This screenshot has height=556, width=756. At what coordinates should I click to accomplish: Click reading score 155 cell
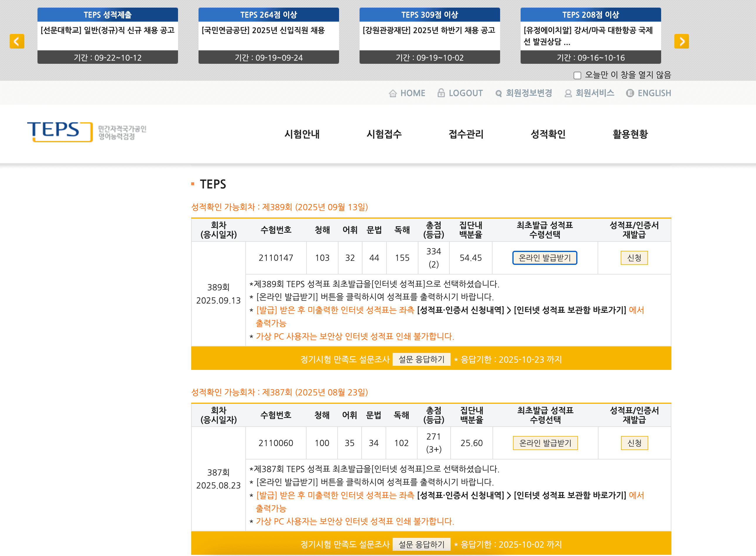[x=402, y=258]
